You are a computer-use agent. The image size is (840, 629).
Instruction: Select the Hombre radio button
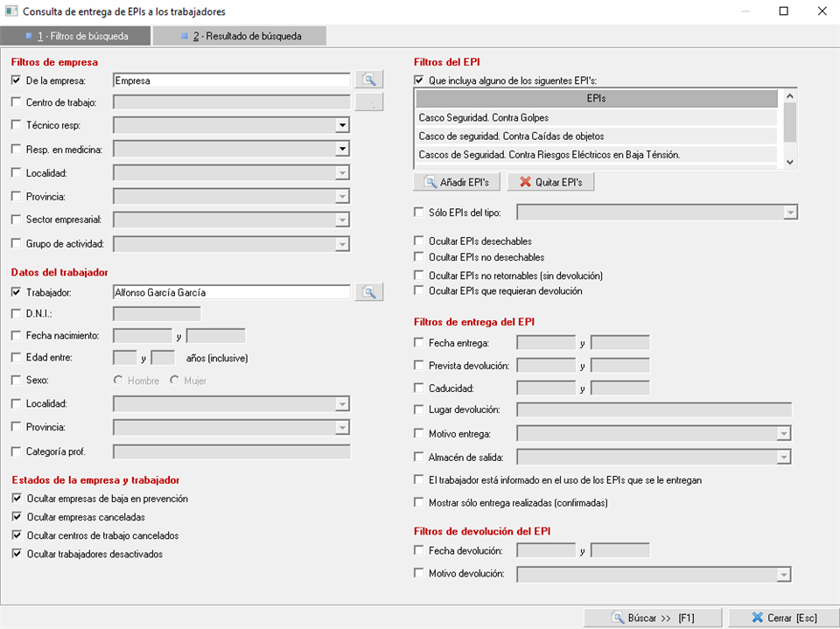[x=118, y=381]
